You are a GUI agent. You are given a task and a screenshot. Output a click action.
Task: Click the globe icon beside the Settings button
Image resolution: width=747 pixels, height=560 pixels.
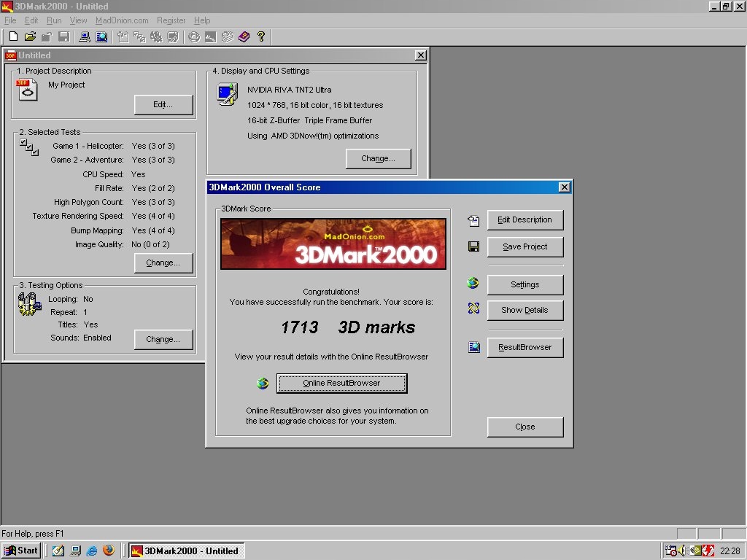click(x=473, y=284)
